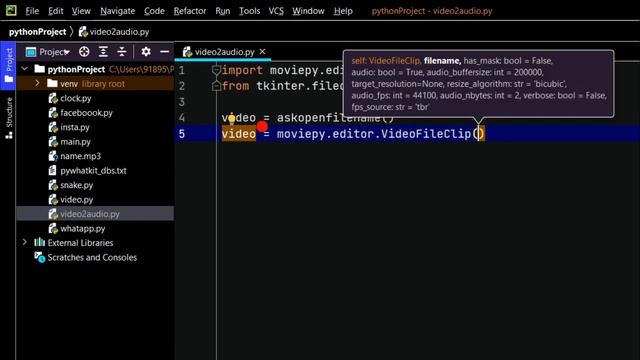640x360 pixels.
Task: Toggle the Structure tool window sidebar tab
Action: 8,118
